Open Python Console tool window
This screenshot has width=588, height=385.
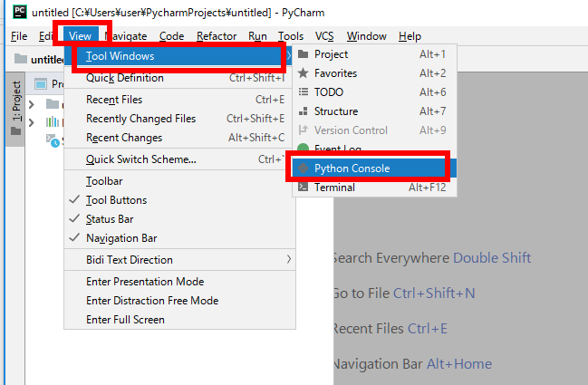click(x=374, y=168)
